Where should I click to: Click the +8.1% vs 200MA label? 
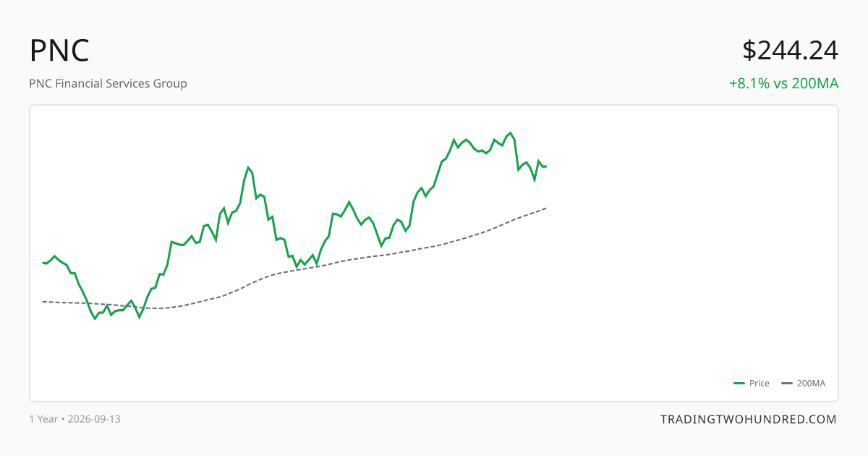(783, 83)
